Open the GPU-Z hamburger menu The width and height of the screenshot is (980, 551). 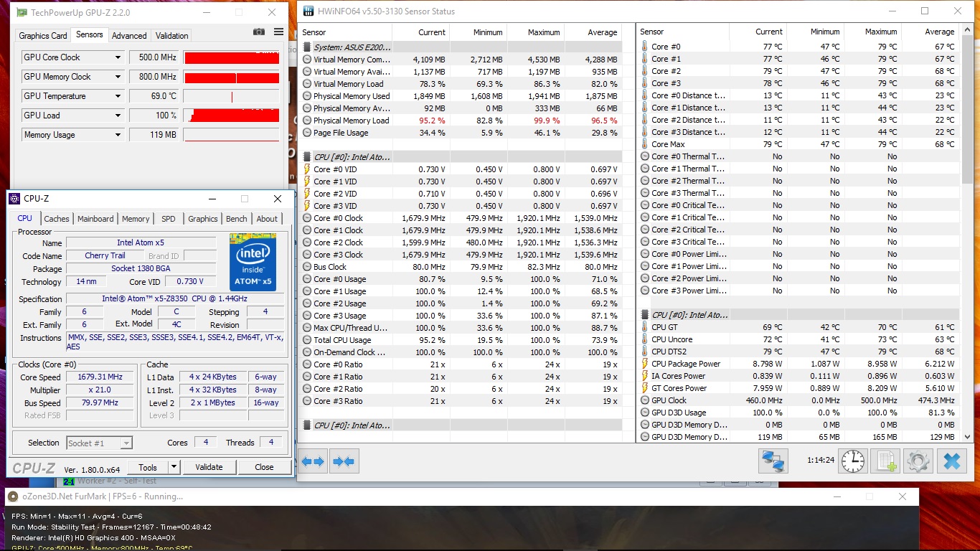pos(278,32)
